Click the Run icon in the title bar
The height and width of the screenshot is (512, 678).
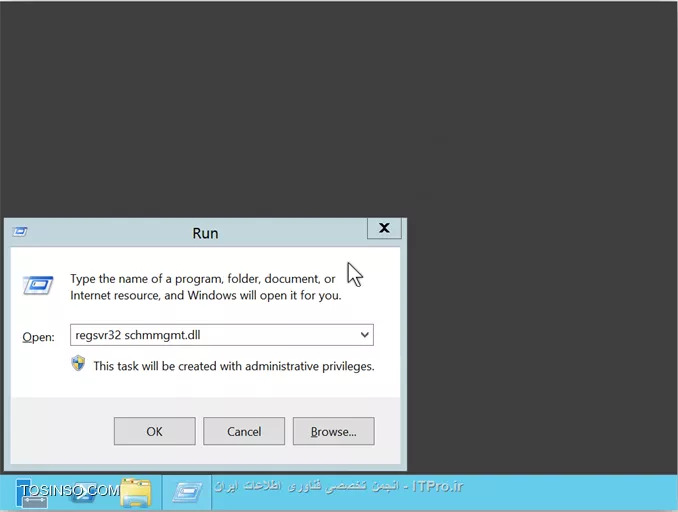point(20,232)
